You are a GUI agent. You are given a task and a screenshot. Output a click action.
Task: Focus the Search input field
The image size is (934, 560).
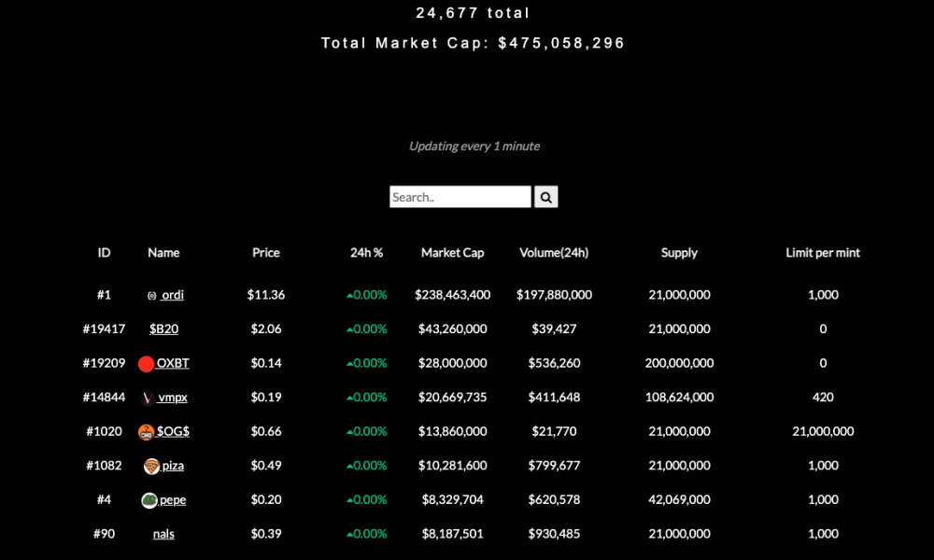460,197
